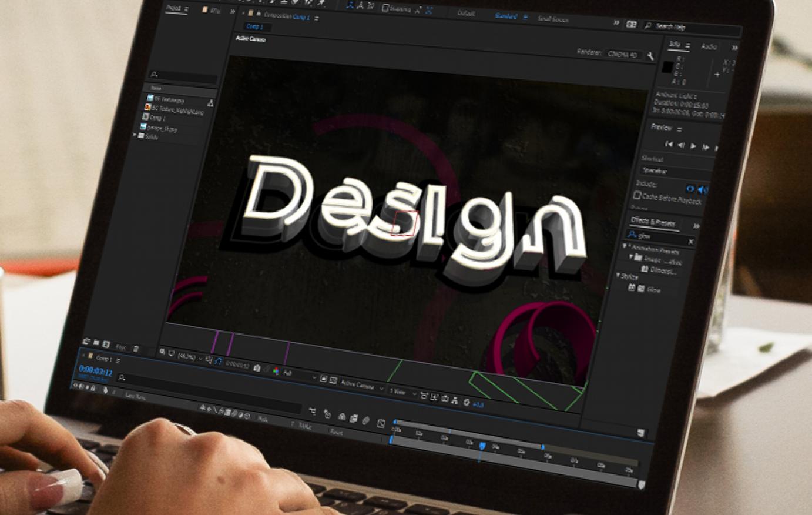
Task: Collapse the Image preset folder
Action: point(630,257)
